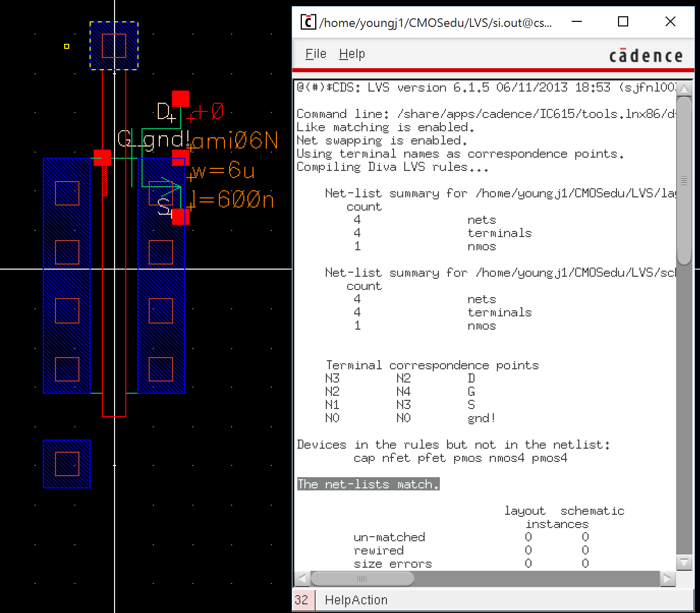Screen dimensions: 700x613
Task: Select the yellow dashed poly contact
Action: [x=114, y=46]
